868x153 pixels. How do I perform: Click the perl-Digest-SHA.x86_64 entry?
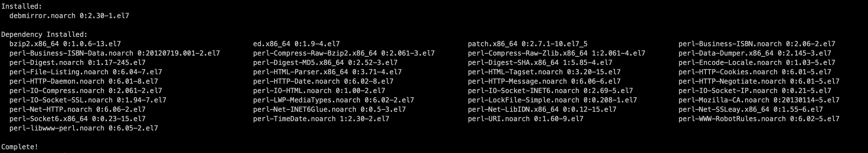coord(540,63)
